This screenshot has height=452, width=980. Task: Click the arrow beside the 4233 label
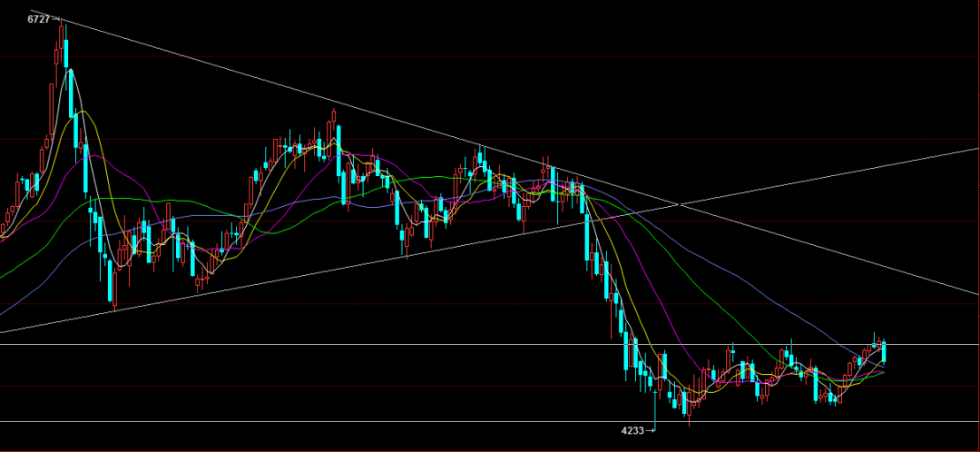[650, 430]
